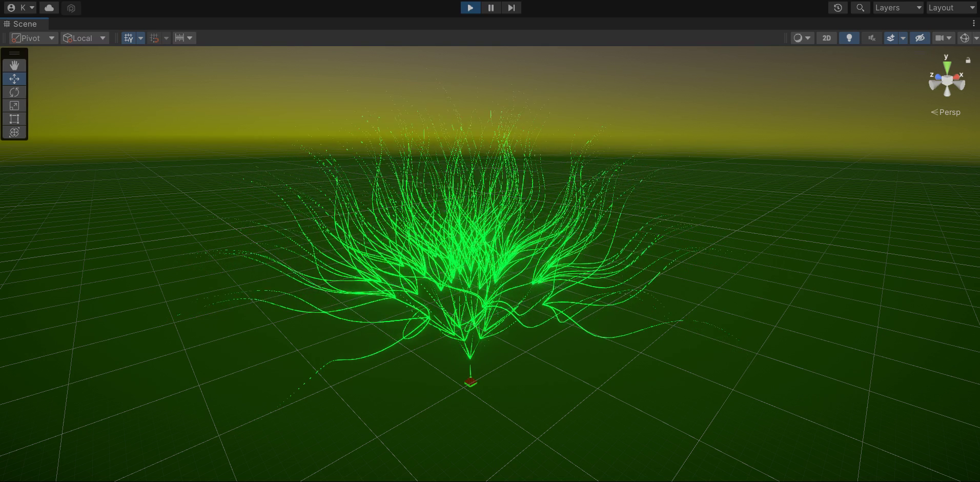This screenshot has height=482, width=980.
Task: Toggle scene audio mute
Action: coord(871,38)
